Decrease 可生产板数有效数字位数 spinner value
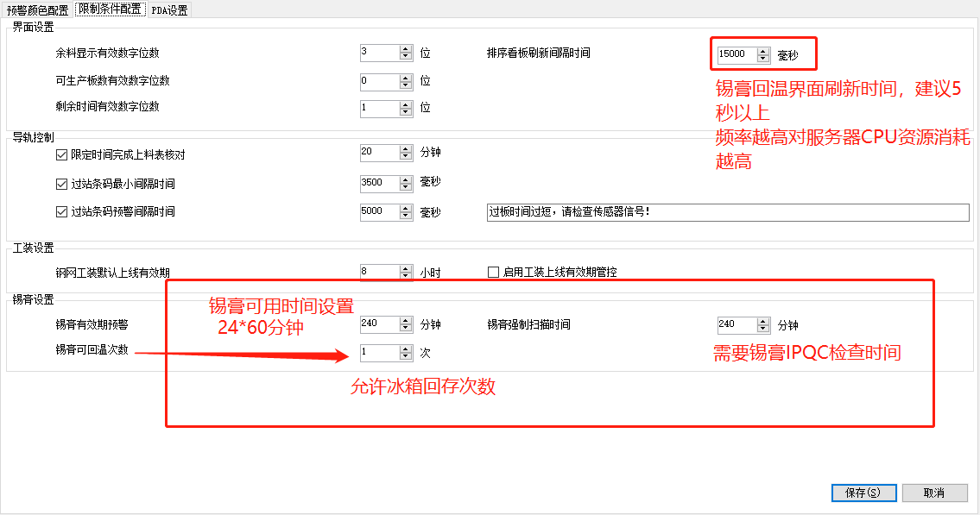The image size is (980, 515). point(406,85)
